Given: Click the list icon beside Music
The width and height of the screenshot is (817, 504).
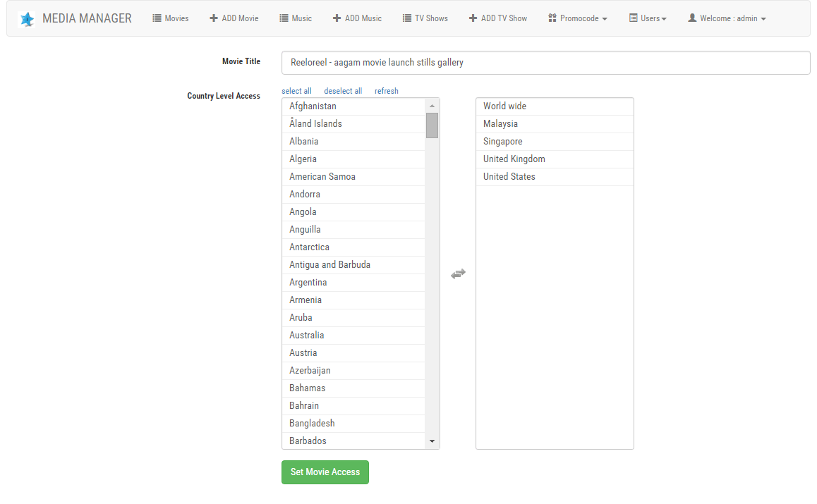Looking at the screenshot, I should [x=284, y=18].
